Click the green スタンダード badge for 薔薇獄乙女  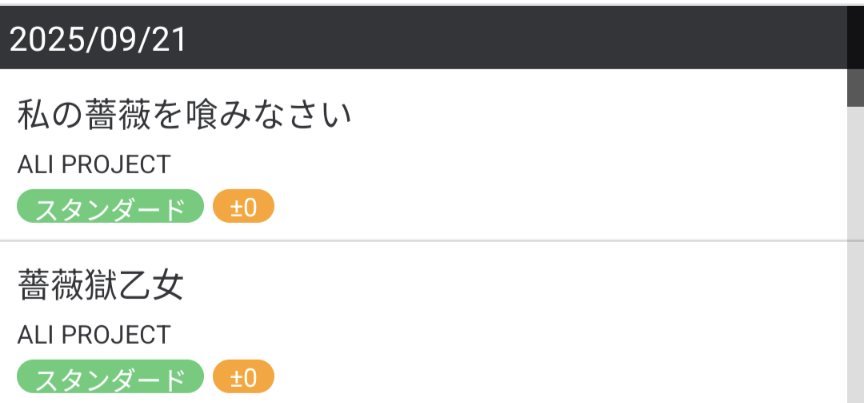pos(110,379)
